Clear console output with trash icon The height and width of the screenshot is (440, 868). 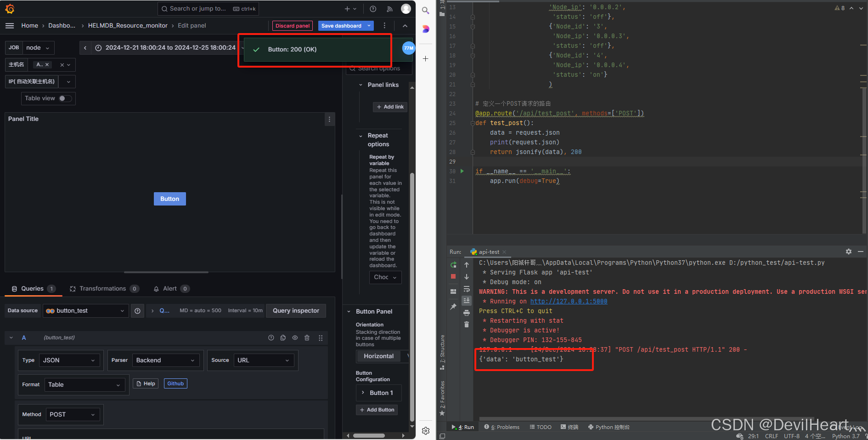point(467,325)
